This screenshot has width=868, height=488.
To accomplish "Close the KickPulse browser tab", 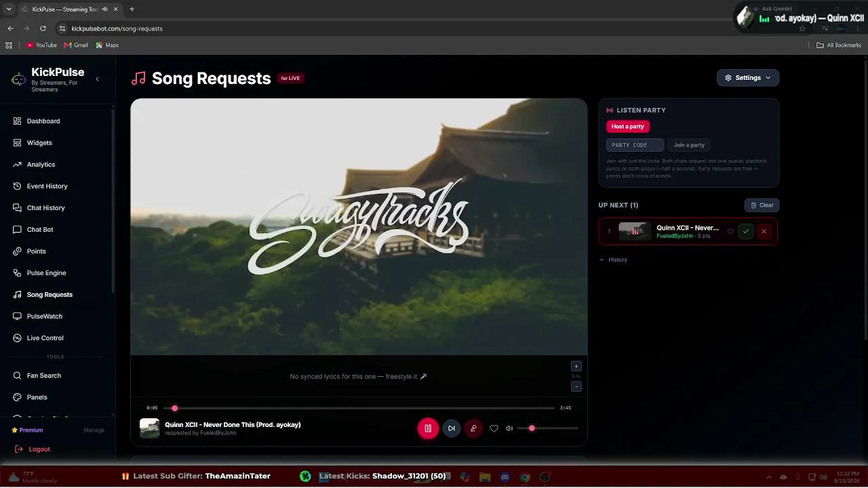I will pos(116,9).
